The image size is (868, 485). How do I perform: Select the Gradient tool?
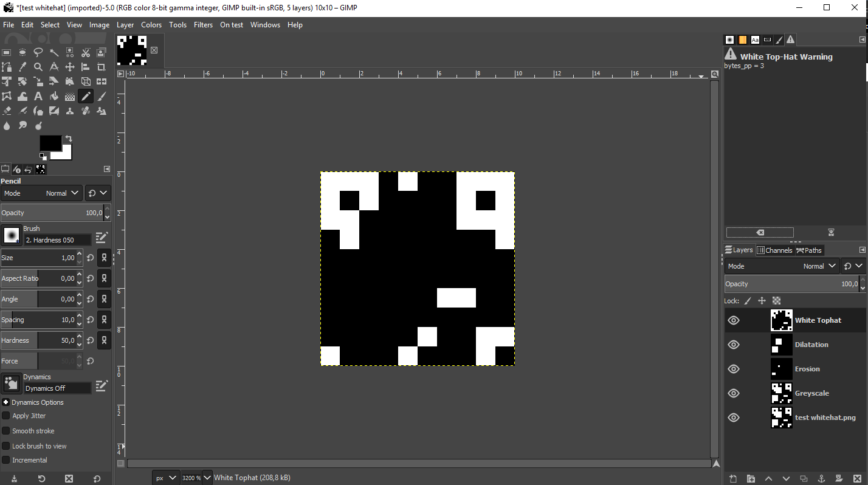point(70,96)
